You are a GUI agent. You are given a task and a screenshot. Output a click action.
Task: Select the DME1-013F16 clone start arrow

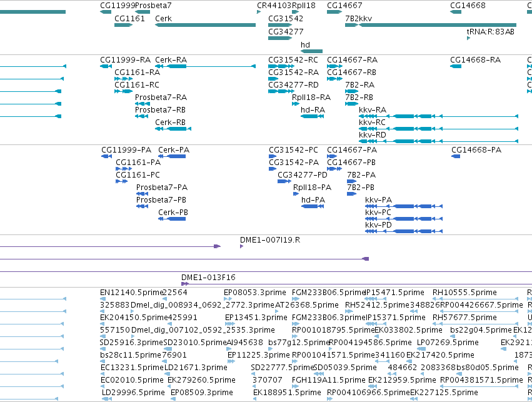pos(185,284)
